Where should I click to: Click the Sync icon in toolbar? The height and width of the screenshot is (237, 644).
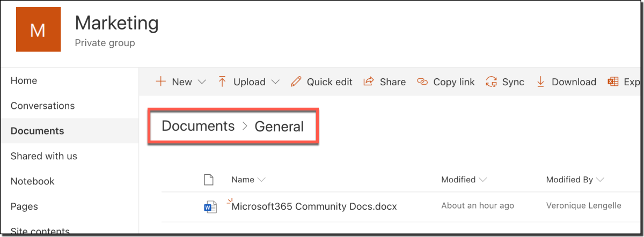pyautogui.click(x=491, y=82)
